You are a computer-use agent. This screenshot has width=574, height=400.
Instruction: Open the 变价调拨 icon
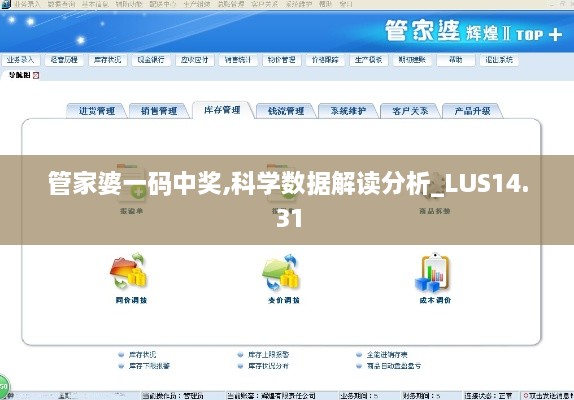[x=281, y=272]
